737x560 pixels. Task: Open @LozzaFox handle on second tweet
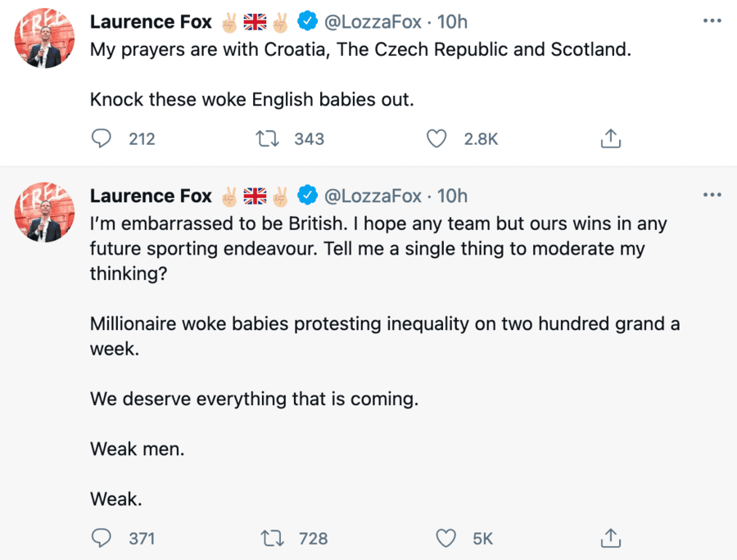[x=373, y=196]
